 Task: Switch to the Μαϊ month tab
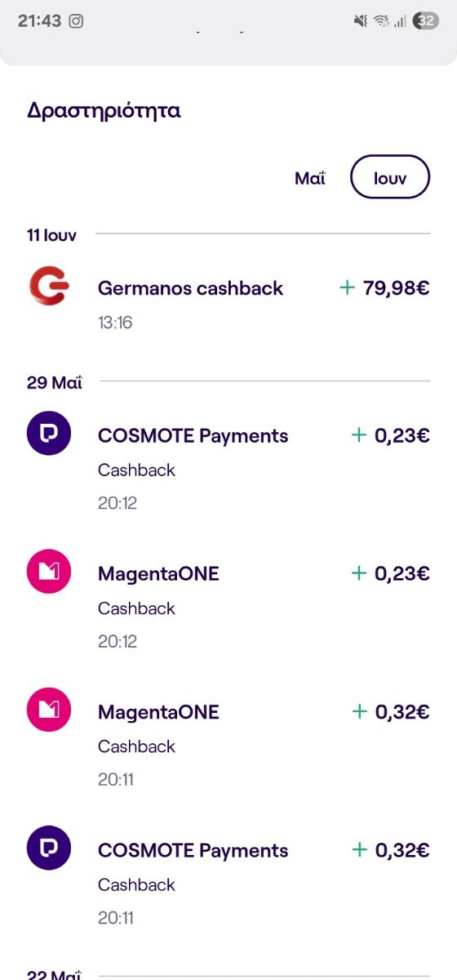(x=310, y=178)
